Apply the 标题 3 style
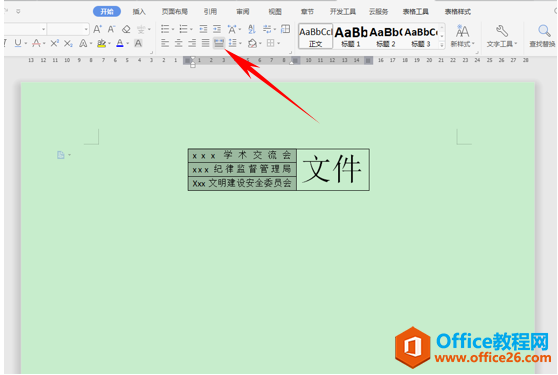 click(421, 36)
